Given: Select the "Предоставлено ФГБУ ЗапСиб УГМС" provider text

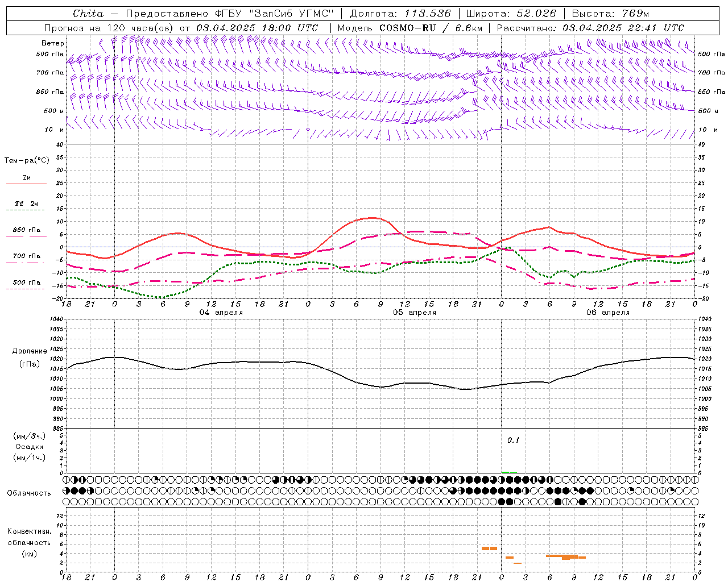Looking at the screenshot, I should click(230, 14).
